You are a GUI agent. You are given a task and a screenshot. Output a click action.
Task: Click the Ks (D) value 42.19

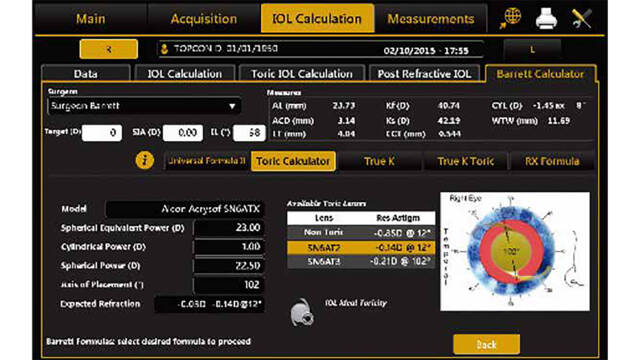(x=449, y=120)
